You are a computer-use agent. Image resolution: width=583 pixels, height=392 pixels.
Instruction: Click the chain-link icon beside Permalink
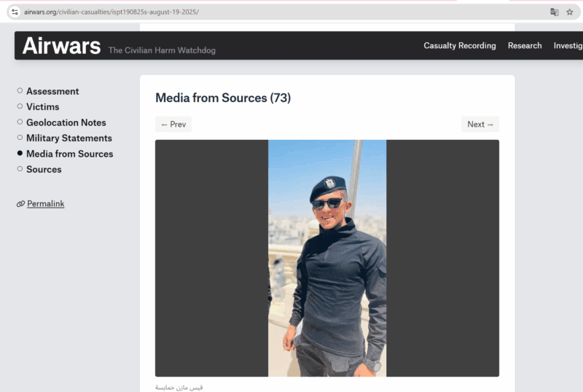point(20,204)
